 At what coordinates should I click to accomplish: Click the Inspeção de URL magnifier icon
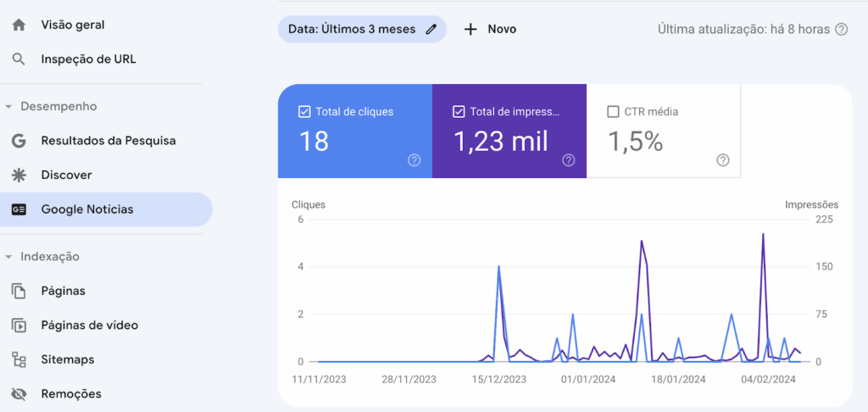tap(19, 59)
